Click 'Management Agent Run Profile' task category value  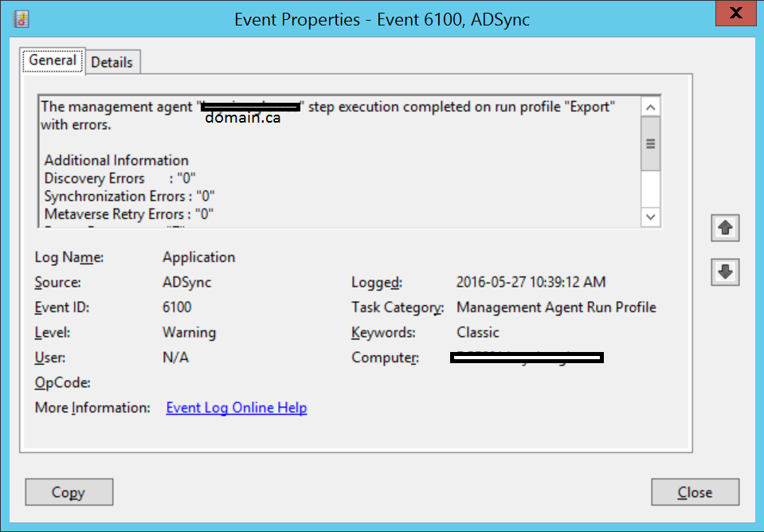click(556, 307)
